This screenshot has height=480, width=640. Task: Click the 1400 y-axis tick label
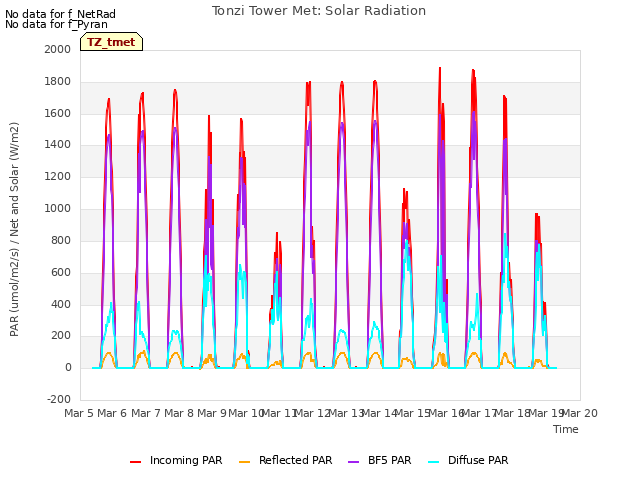pyautogui.click(x=58, y=144)
